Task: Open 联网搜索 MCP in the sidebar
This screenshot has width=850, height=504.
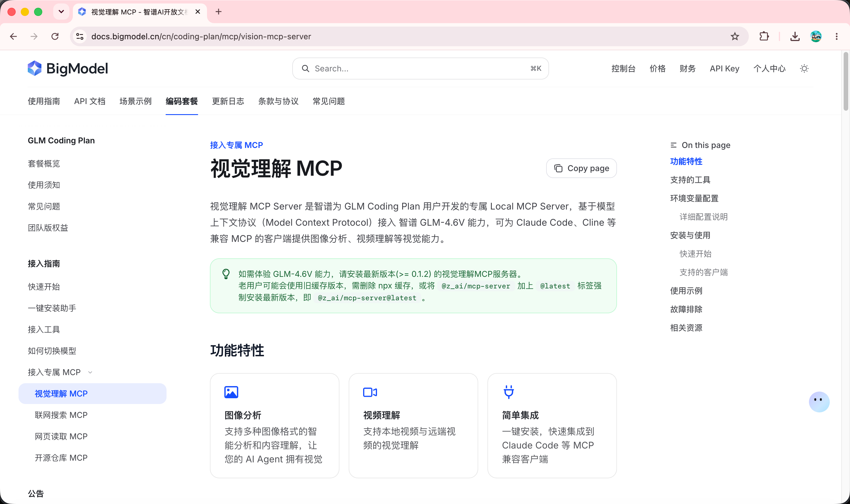Action: point(61,415)
